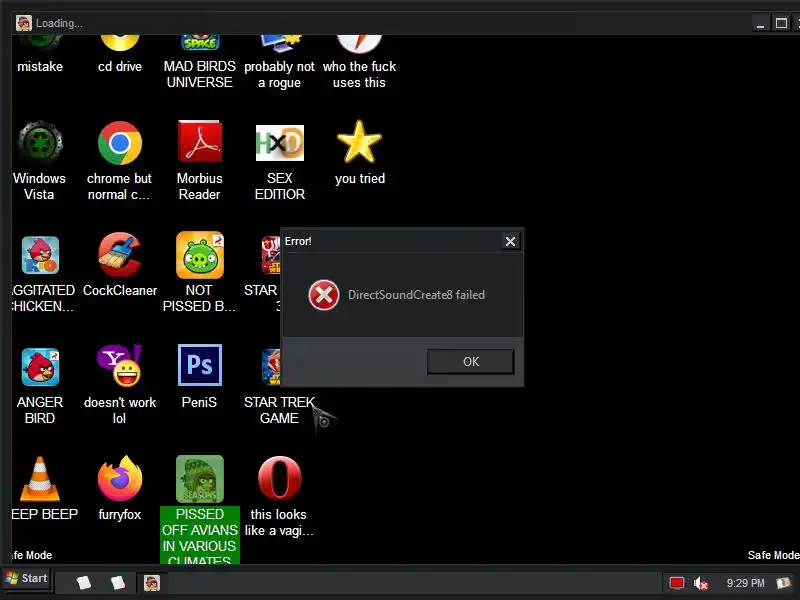Open the Start menu
800x600 pixels.
(27, 579)
